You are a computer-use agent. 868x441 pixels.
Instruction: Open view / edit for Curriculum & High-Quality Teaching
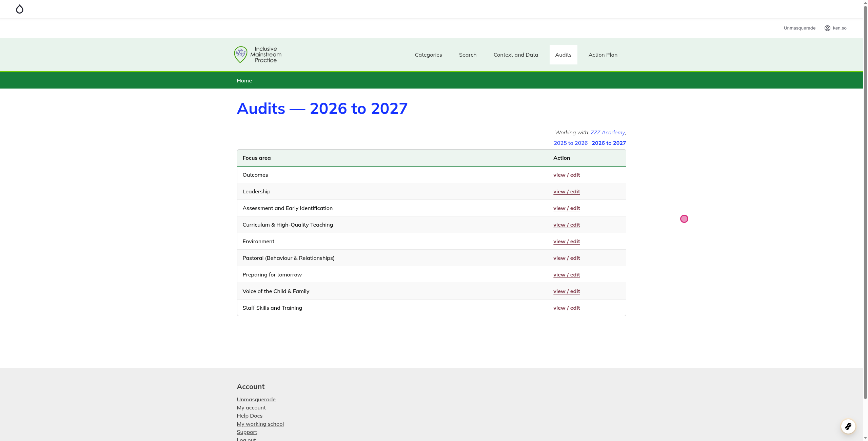567,225
